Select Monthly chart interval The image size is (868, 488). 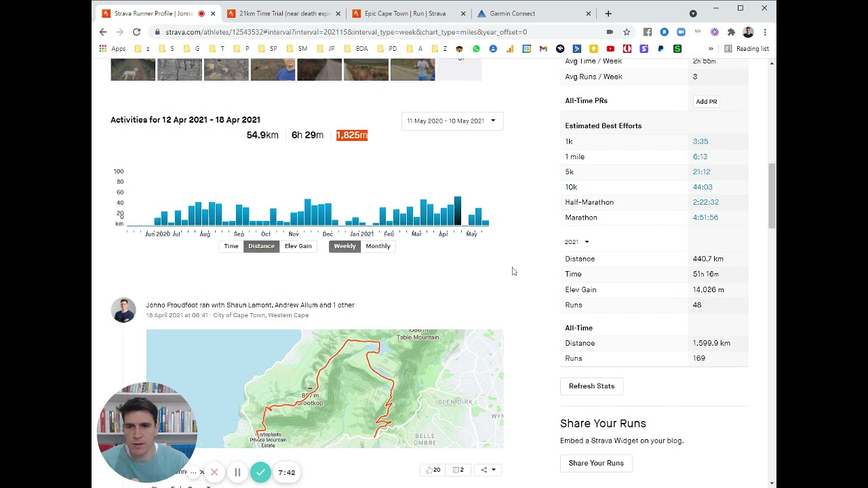378,246
